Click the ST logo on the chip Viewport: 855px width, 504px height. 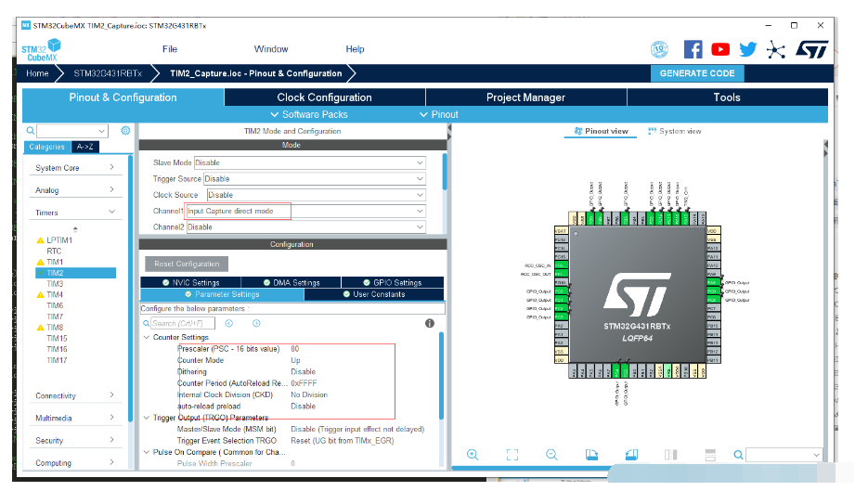(637, 294)
